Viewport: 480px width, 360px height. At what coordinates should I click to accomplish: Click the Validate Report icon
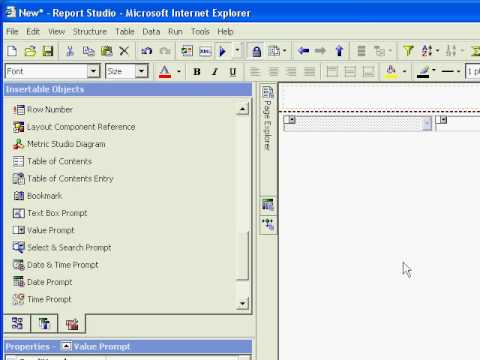(187, 51)
